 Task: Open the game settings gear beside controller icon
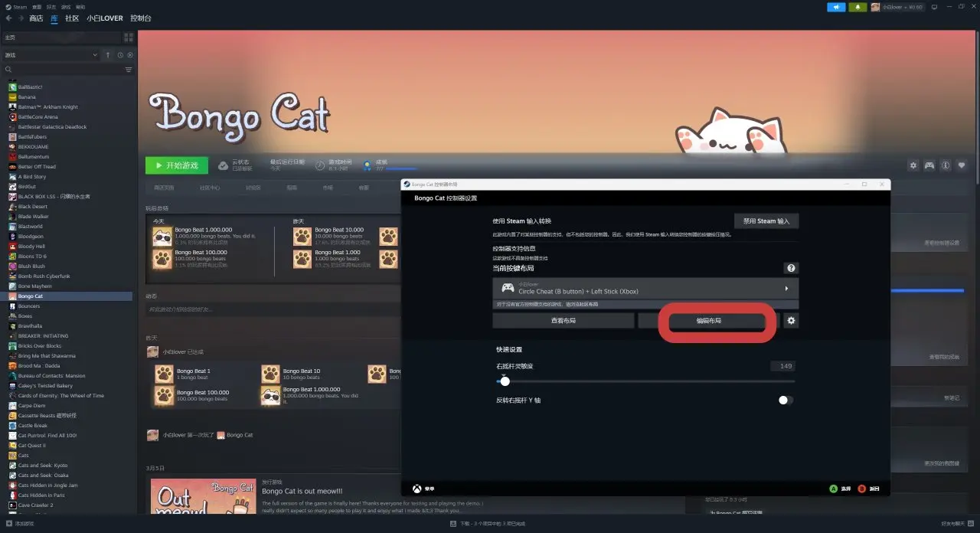point(913,165)
